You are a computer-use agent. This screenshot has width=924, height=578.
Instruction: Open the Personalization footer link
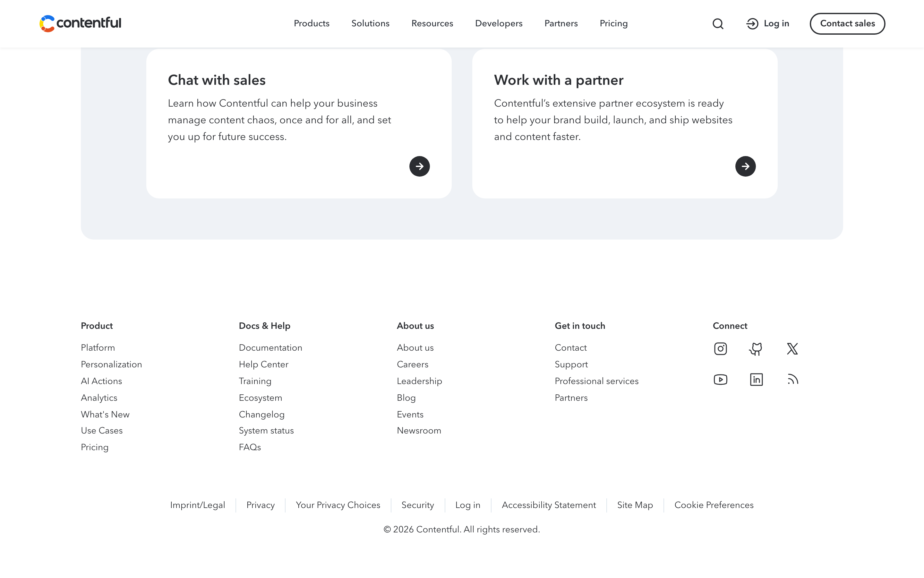pos(111,365)
